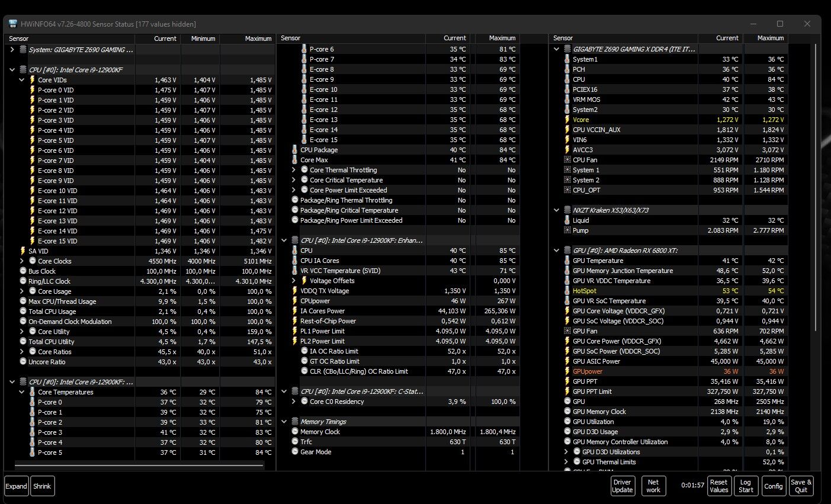The image size is (831, 504).
Task: Click the lightning icon beside SA VID
Action: click(23, 251)
